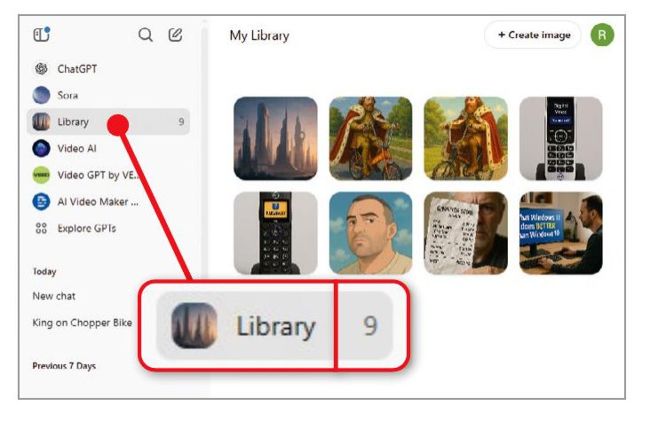Click the Create image button
Viewport: 650px width, 429px height.
tap(534, 35)
